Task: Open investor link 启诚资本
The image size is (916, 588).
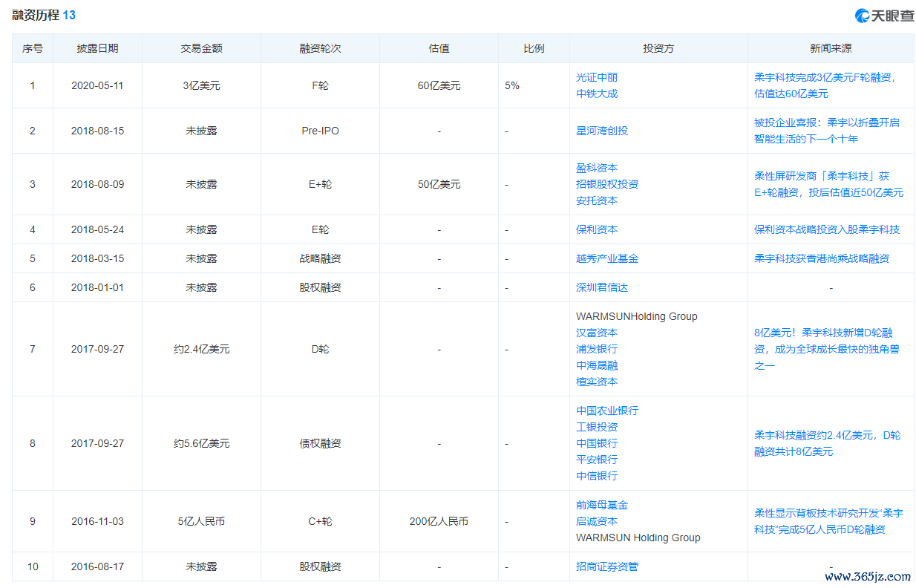Action: click(x=597, y=521)
